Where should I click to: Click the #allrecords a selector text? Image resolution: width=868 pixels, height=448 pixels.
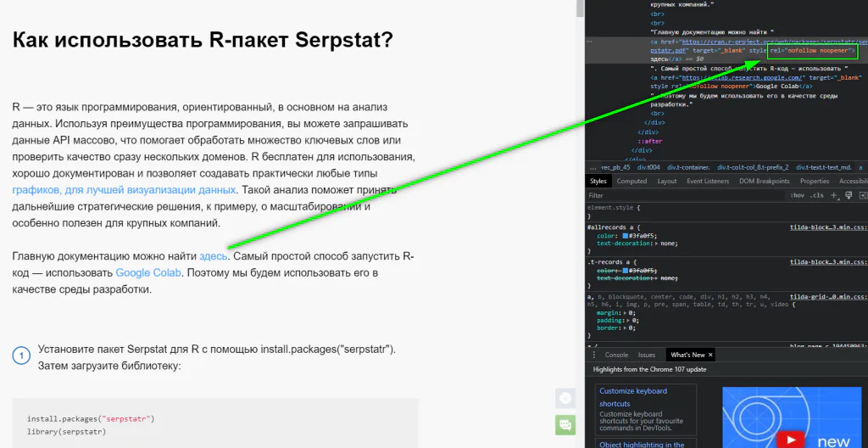click(x=612, y=227)
